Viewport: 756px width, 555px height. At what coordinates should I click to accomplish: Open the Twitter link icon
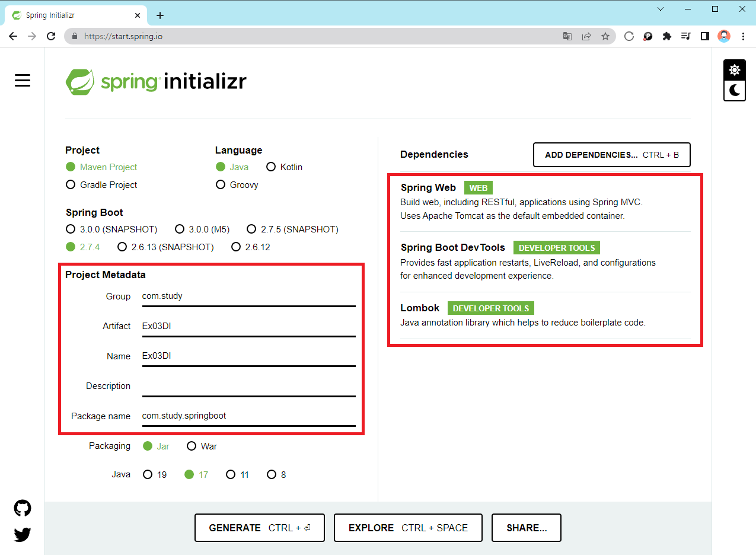23,535
